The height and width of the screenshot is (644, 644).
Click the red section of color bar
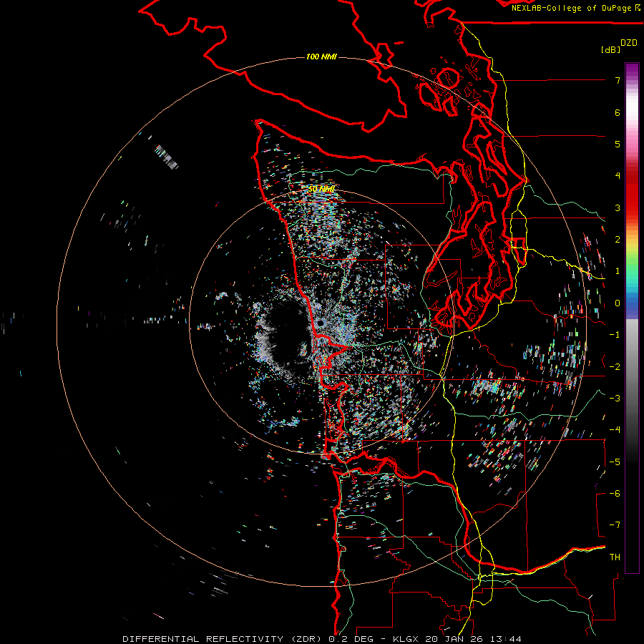(x=632, y=191)
